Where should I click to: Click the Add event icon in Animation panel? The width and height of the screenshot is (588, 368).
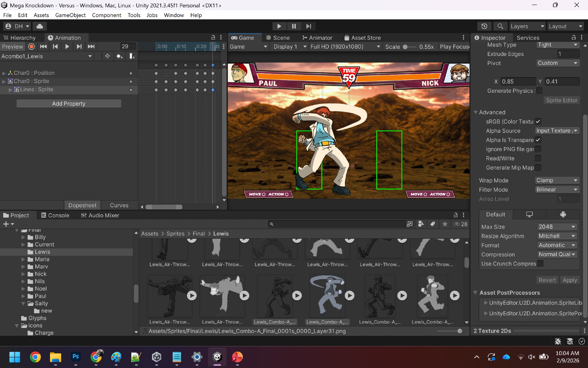[132, 56]
